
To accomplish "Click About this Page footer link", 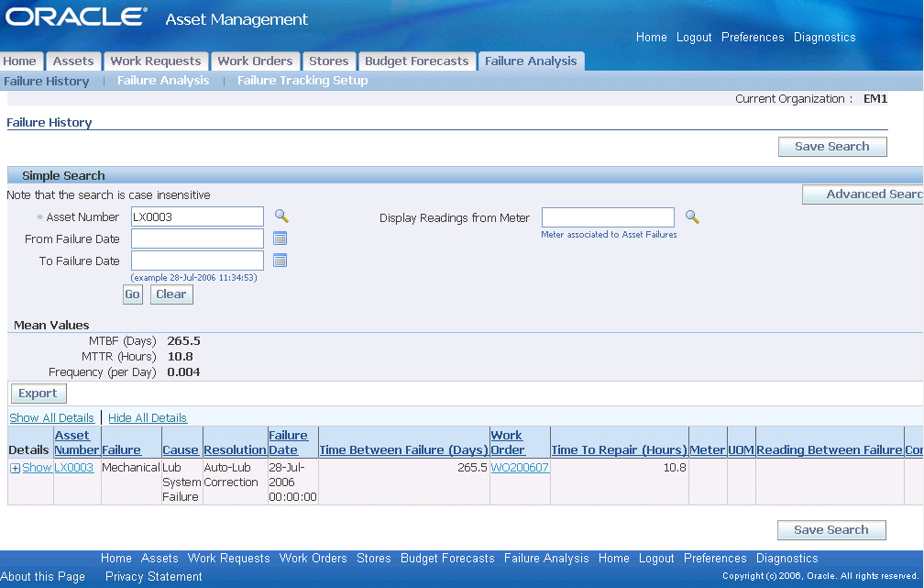I will [42, 577].
